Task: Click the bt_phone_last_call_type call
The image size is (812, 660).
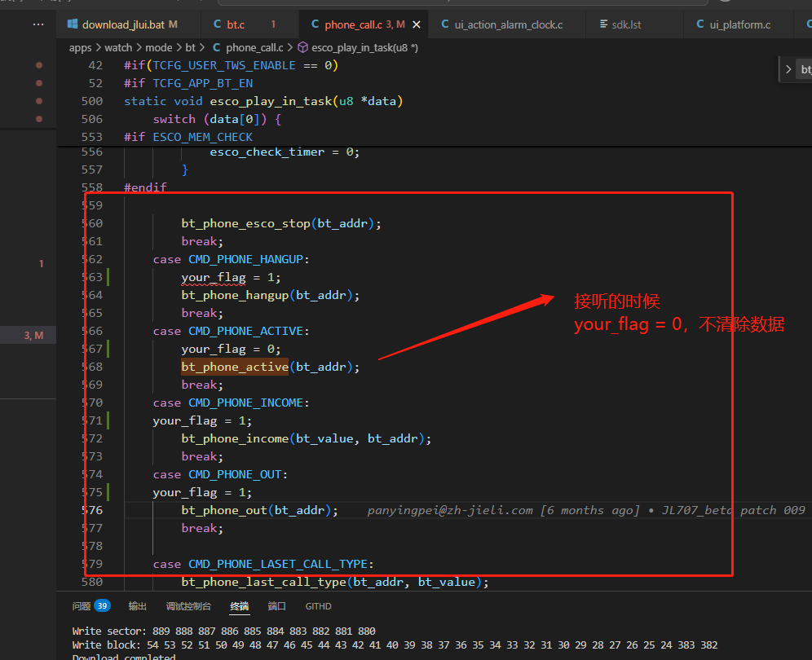Action: click(x=263, y=583)
